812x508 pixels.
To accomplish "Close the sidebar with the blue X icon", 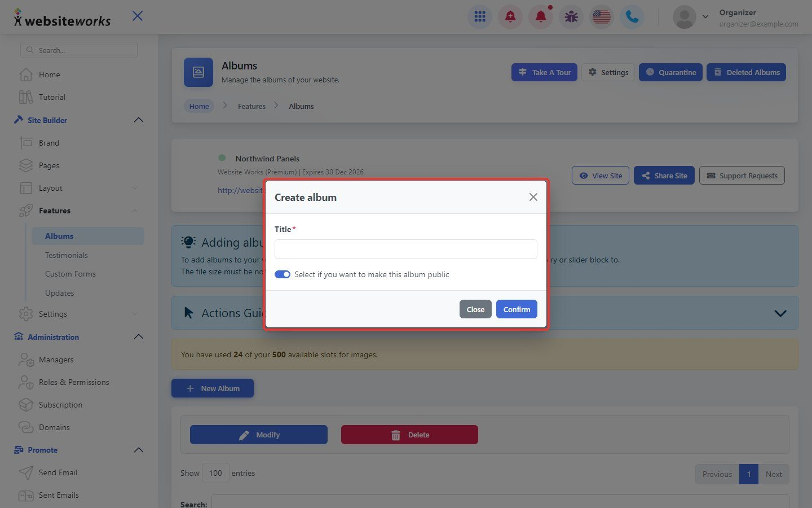I will [x=138, y=16].
